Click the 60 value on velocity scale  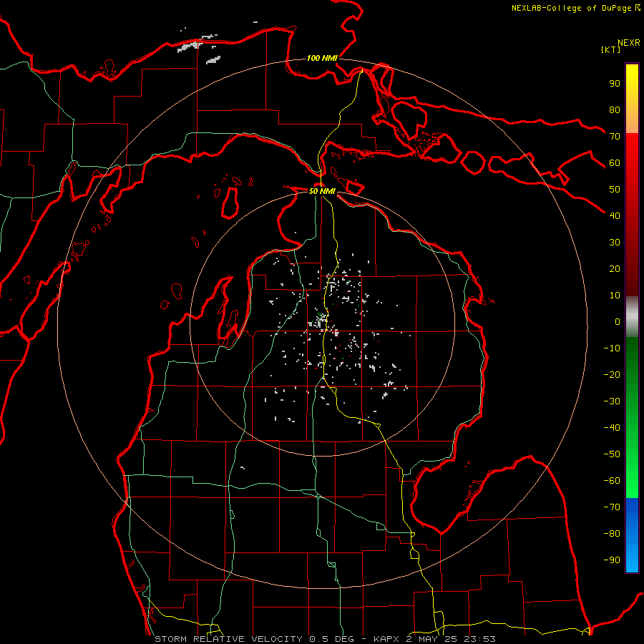(x=615, y=162)
